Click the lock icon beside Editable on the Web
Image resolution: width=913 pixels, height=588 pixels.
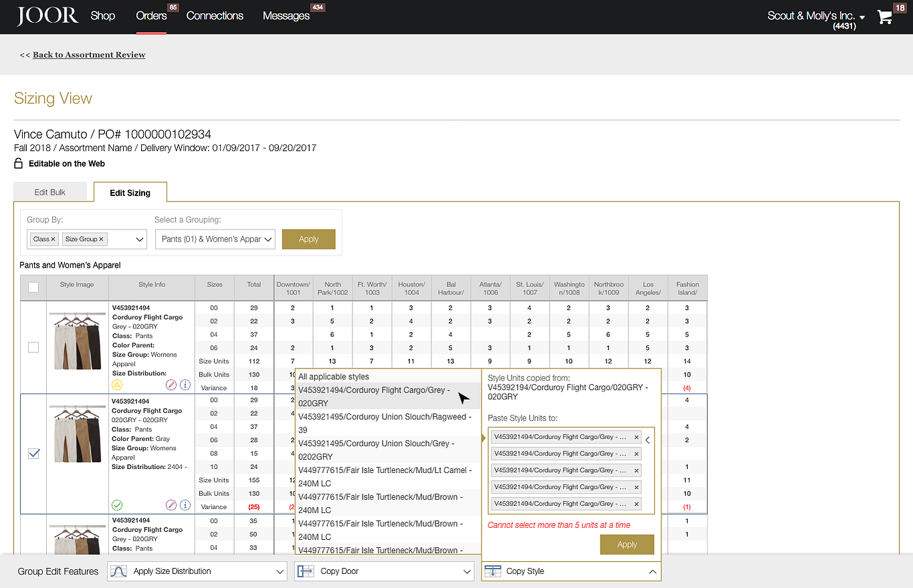(x=19, y=163)
